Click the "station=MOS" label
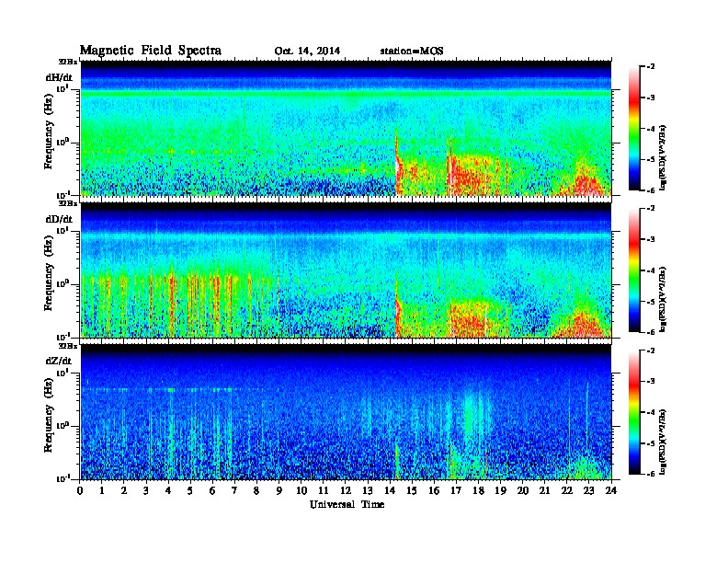The image size is (728, 563). 412,52
